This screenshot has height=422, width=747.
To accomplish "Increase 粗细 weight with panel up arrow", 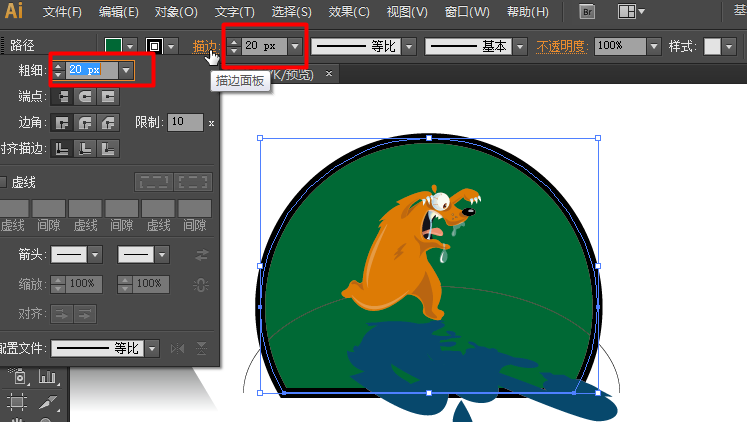I will point(58,66).
